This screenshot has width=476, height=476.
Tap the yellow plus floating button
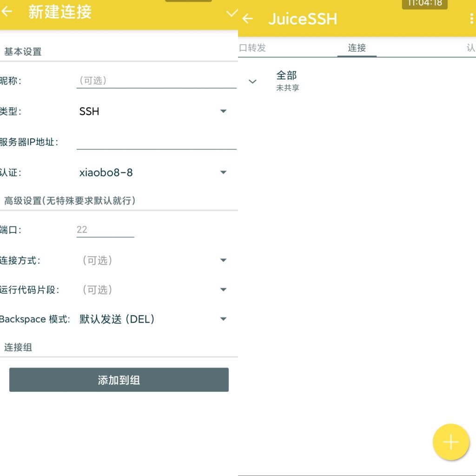tap(451, 442)
